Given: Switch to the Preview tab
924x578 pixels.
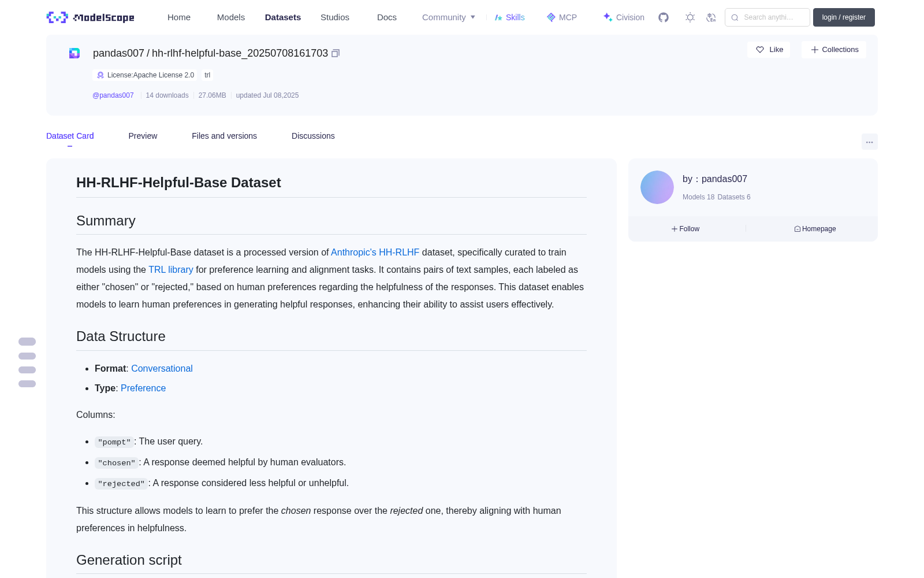Looking at the screenshot, I should 143,136.
